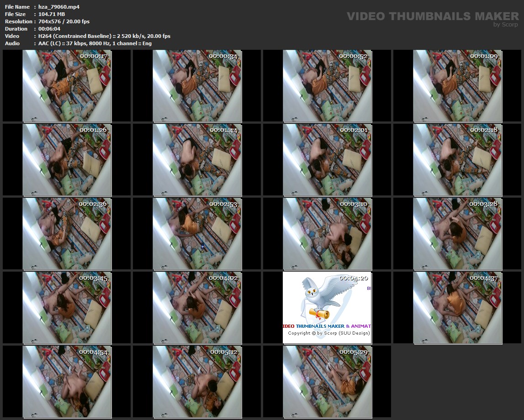
Task: Click the thumbnail at timestamp 00:00:17
Action: tap(67, 86)
